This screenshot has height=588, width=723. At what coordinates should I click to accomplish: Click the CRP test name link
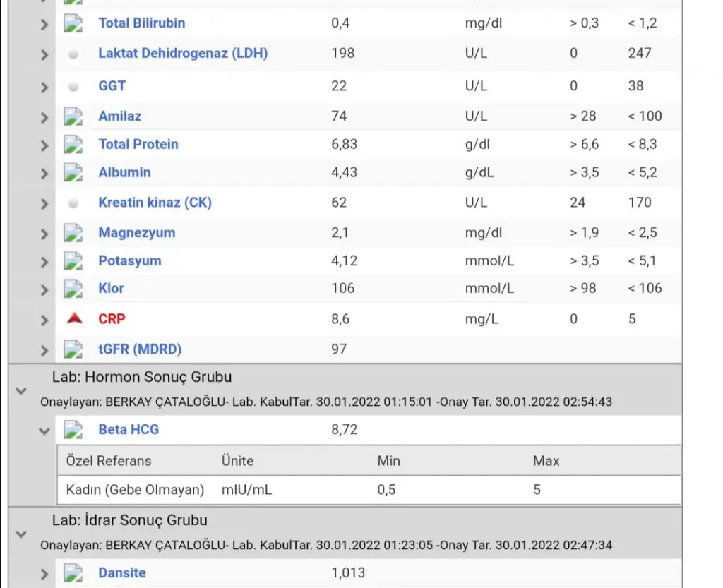click(x=112, y=319)
